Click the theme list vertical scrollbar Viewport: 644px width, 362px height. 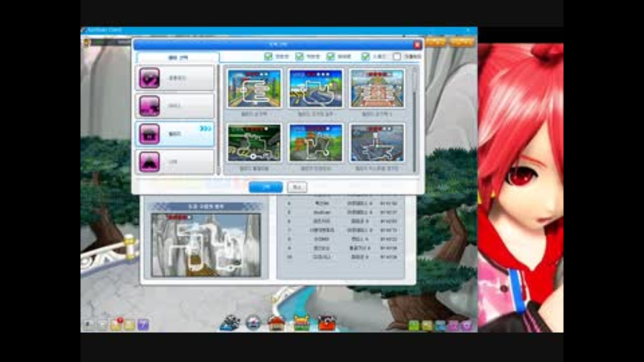pos(219,119)
